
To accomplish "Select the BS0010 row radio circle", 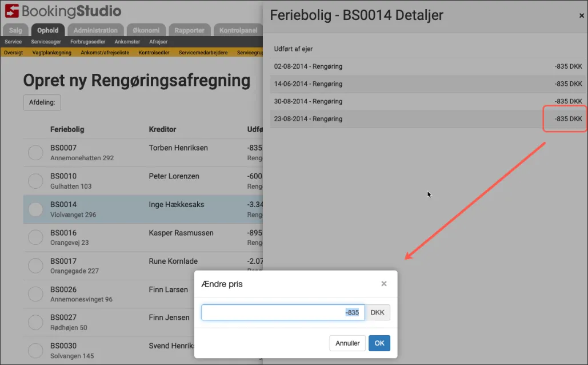I will (x=35, y=181).
